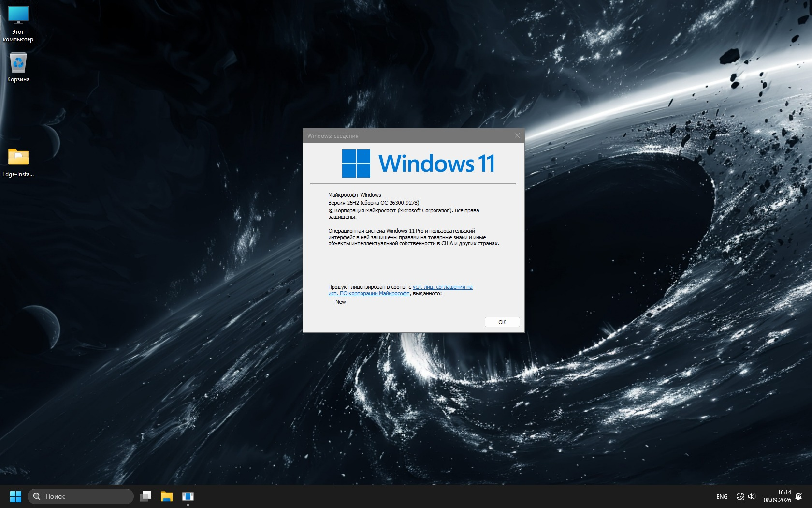
Task: Click the Windows 11 logo in dialog
Action: pyautogui.click(x=419, y=164)
